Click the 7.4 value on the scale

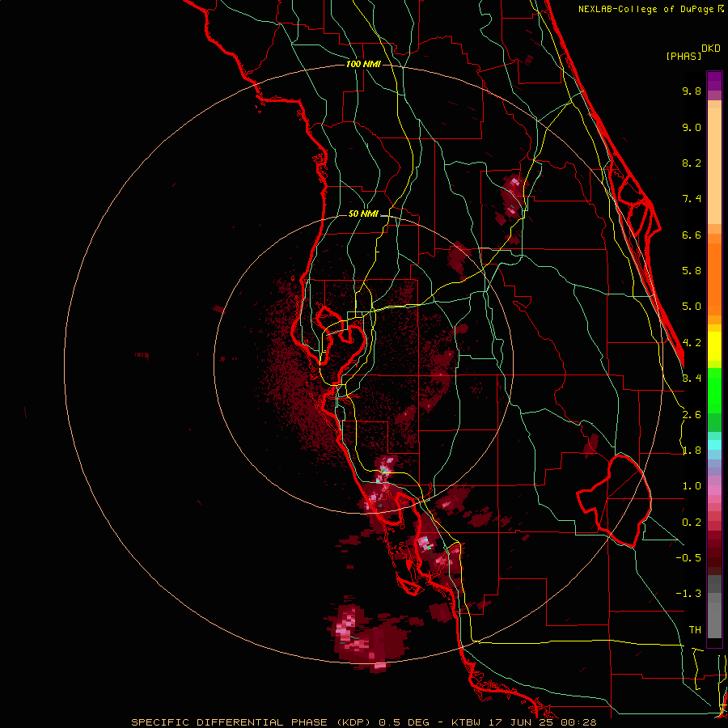tap(692, 199)
